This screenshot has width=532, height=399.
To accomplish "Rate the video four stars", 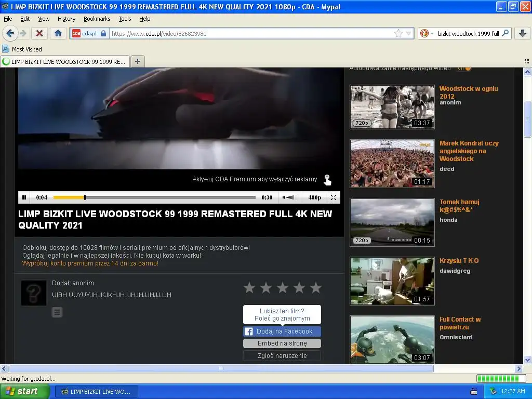I will [299, 288].
